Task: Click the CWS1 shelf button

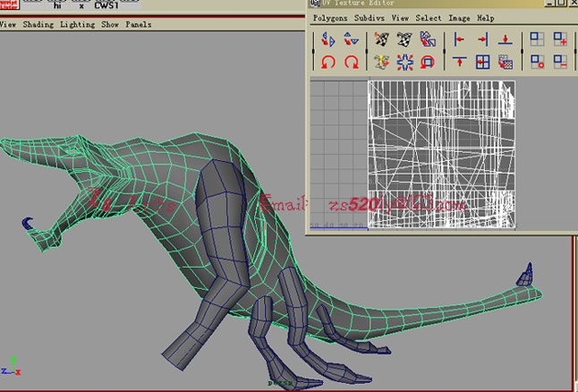Action: coord(106,4)
